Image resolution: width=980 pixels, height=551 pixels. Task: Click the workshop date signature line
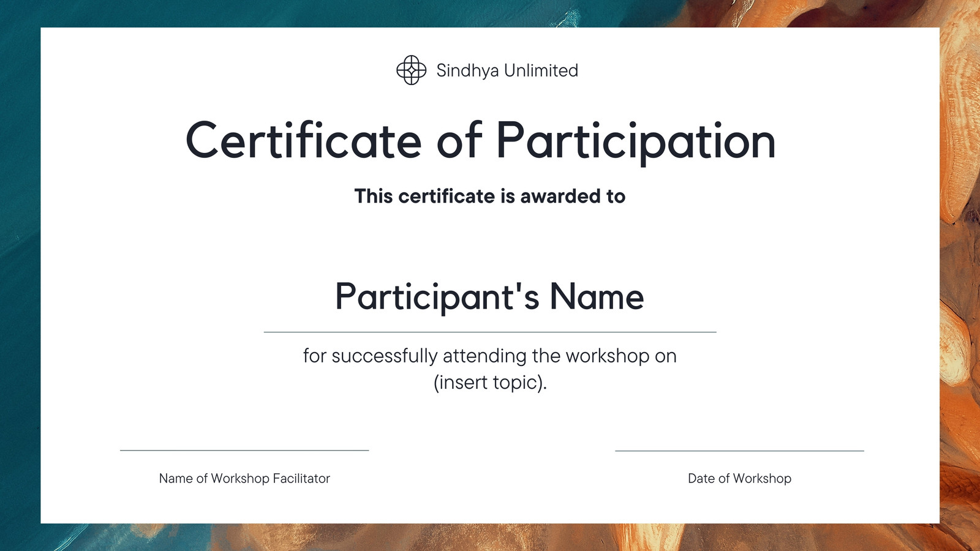(x=739, y=451)
